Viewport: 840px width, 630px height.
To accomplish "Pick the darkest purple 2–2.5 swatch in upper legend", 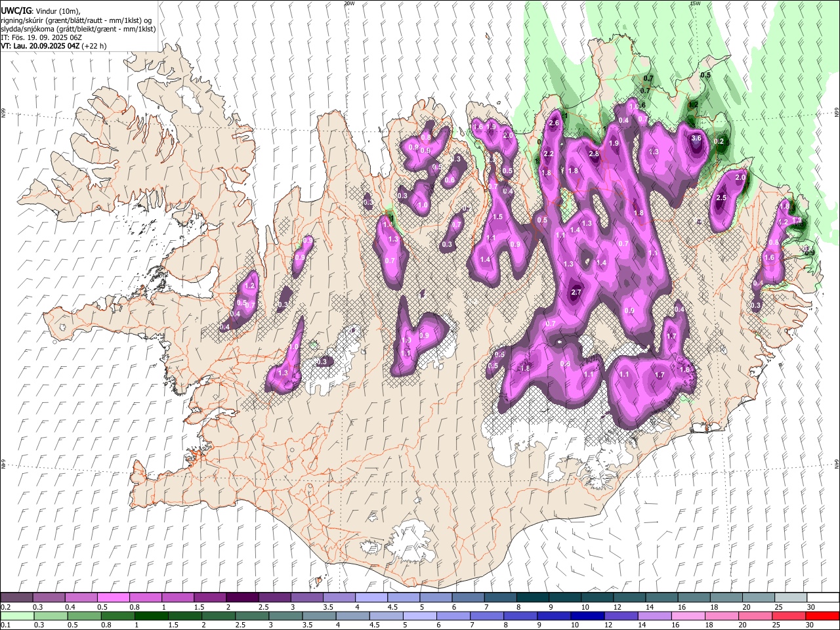I will (241, 598).
